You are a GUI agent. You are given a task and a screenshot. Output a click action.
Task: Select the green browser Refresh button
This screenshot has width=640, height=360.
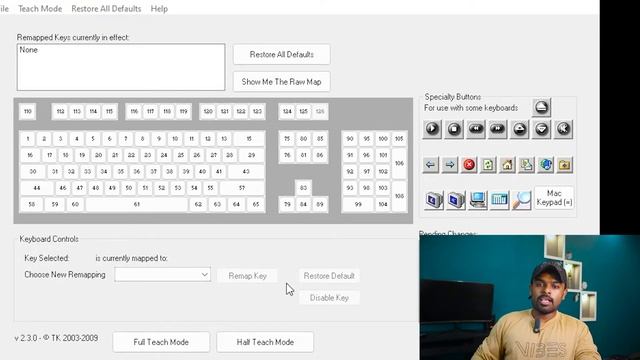click(488, 165)
